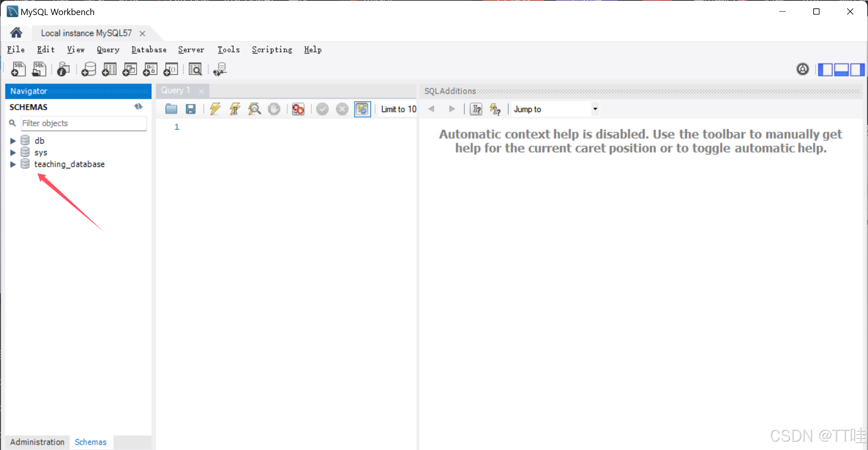The image size is (868, 450).
Task: Toggle the right sidebar panel visibility
Action: click(x=857, y=69)
